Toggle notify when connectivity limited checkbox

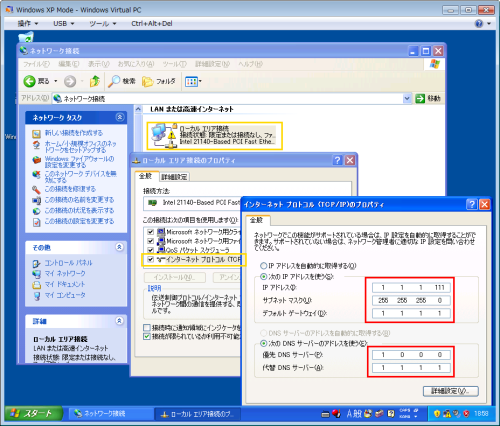[x=147, y=336]
